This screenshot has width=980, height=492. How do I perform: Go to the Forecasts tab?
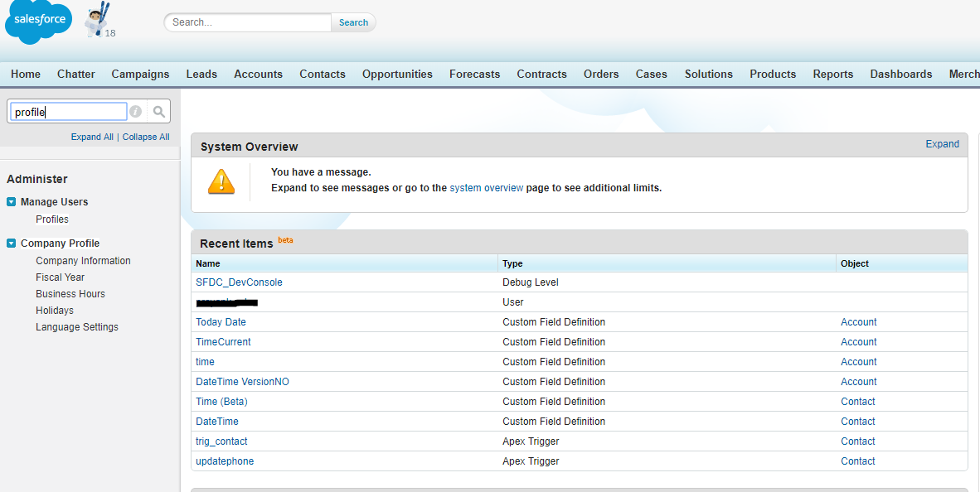click(474, 74)
